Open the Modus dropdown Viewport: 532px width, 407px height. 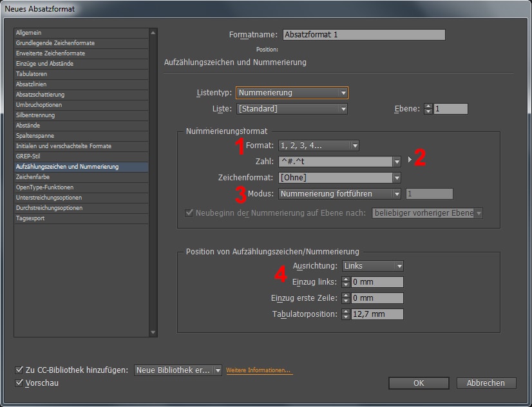(340, 194)
